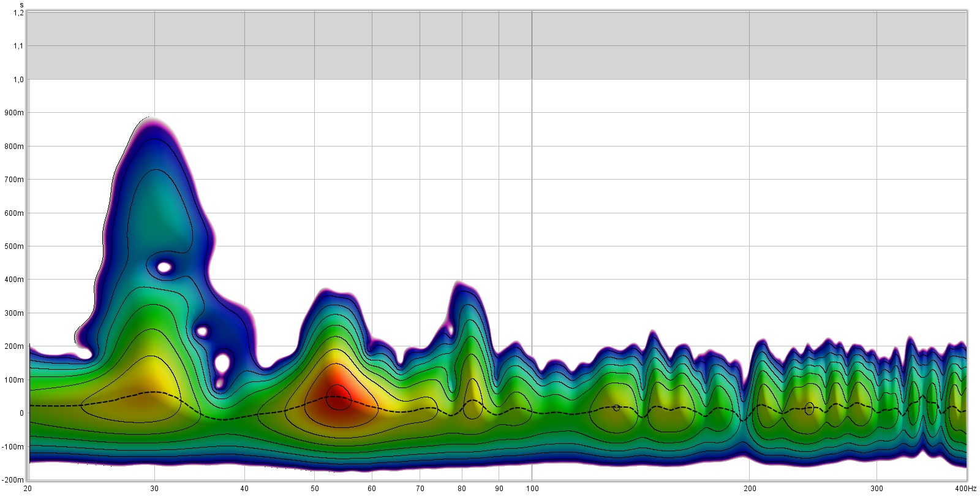Click the "90" frequency axis label

point(499,489)
